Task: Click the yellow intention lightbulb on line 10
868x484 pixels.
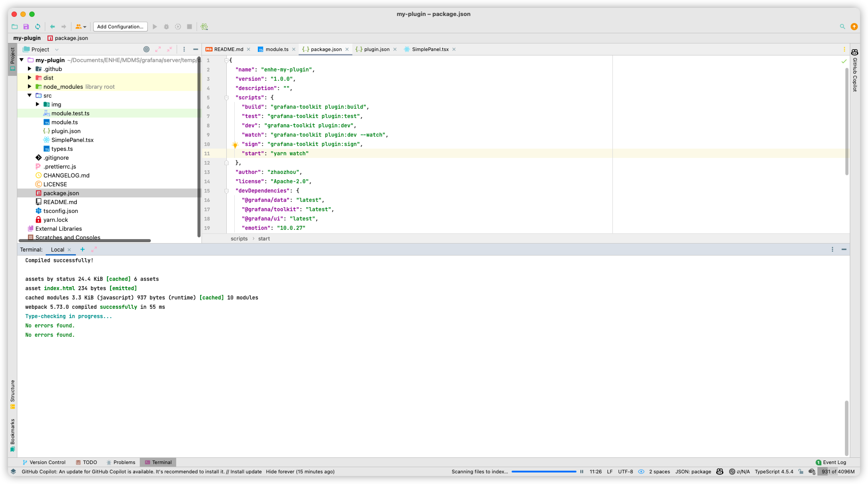Action: [x=235, y=144]
